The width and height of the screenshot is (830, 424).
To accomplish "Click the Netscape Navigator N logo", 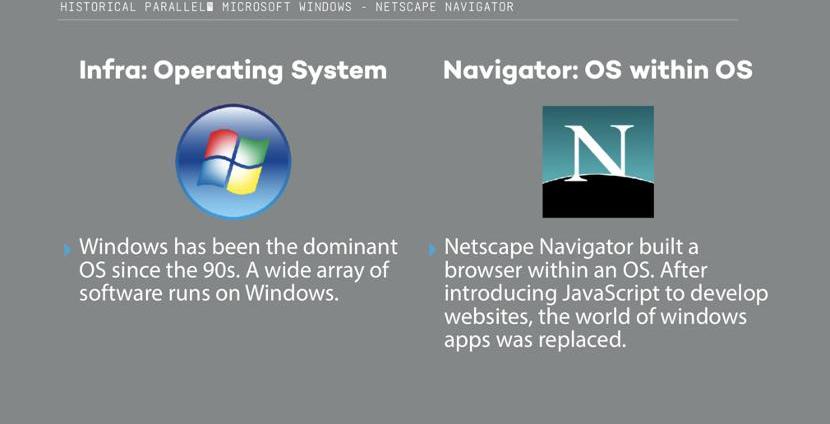I will (598, 161).
